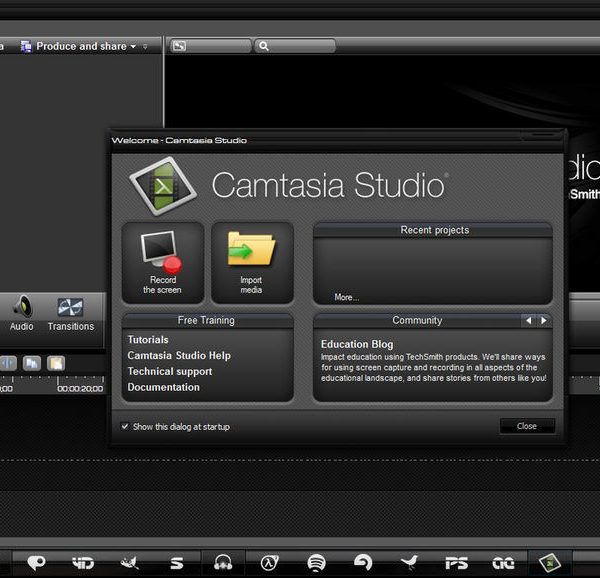Open the Audio tab in the editor window
The width and height of the screenshot is (600, 578).
click(x=22, y=313)
